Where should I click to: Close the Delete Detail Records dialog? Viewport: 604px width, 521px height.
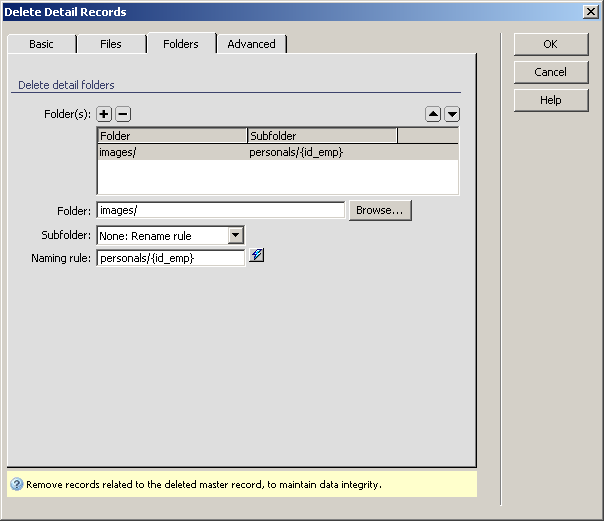(591, 12)
